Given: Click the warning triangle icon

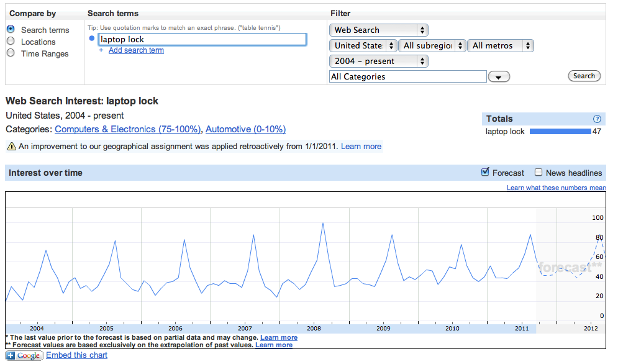Looking at the screenshot, I should [11, 147].
